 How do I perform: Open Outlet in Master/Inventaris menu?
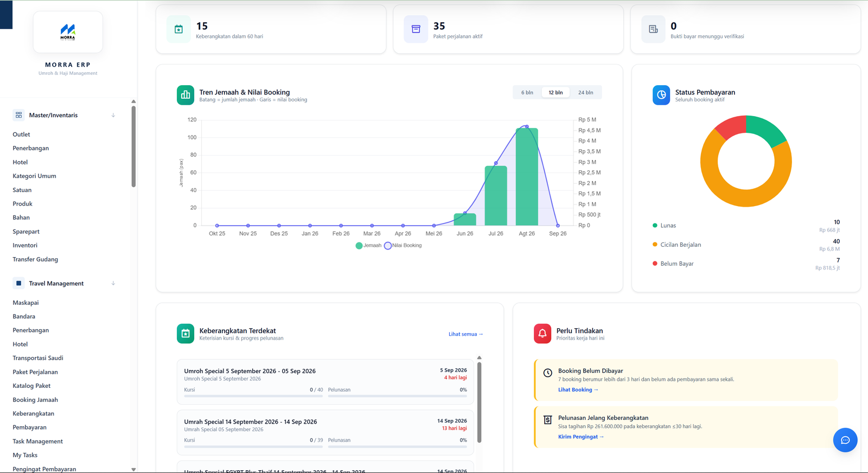[22, 135]
